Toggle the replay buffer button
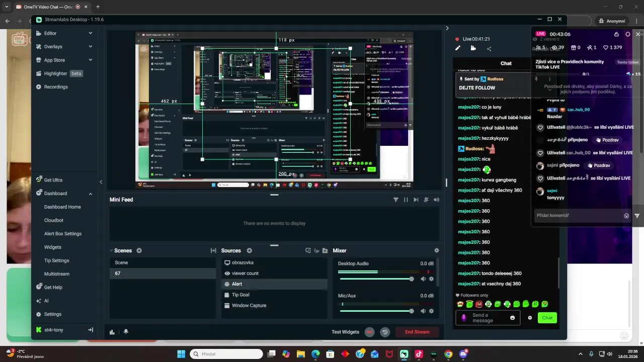This screenshot has width=644, height=362. click(x=385, y=332)
